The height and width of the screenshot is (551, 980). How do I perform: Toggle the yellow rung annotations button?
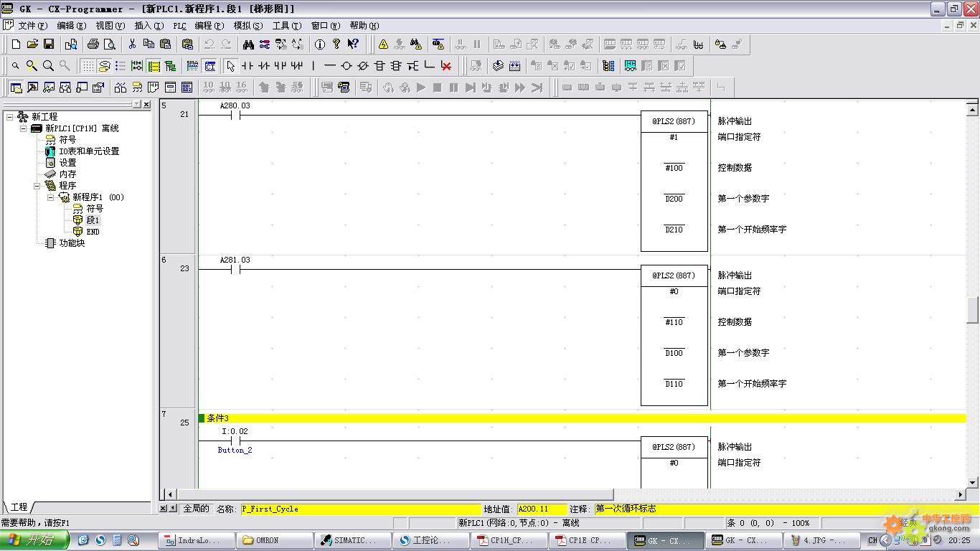pyautogui.click(x=154, y=66)
